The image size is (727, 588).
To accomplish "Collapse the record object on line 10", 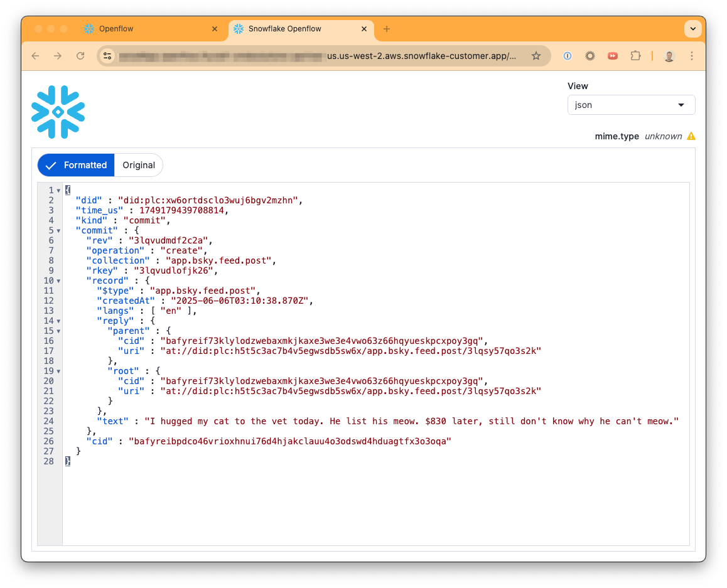I will coord(58,281).
